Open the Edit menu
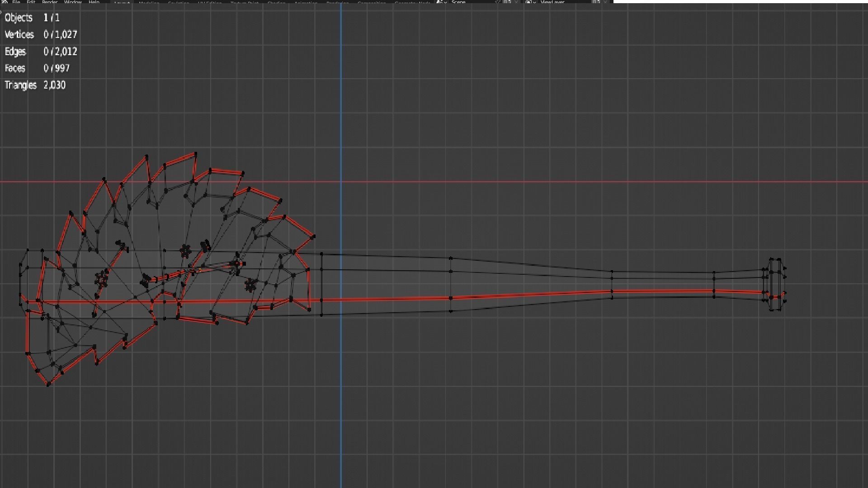868x488 pixels. 31,2
